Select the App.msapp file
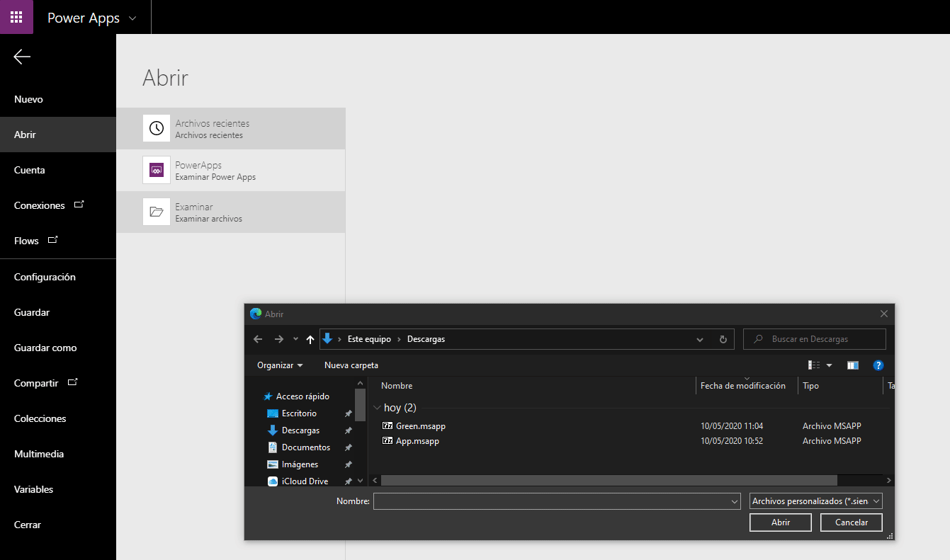 pos(417,441)
